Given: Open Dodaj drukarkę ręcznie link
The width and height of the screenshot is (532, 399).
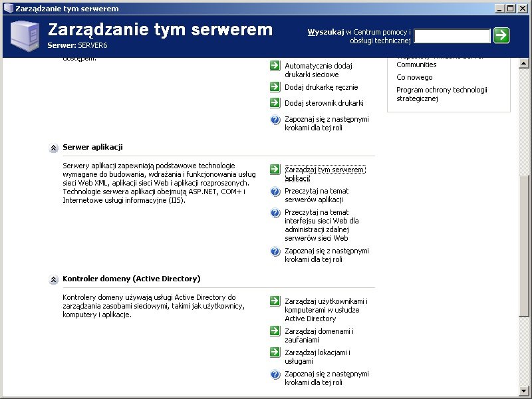Looking at the screenshot, I should [x=321, y=87].
